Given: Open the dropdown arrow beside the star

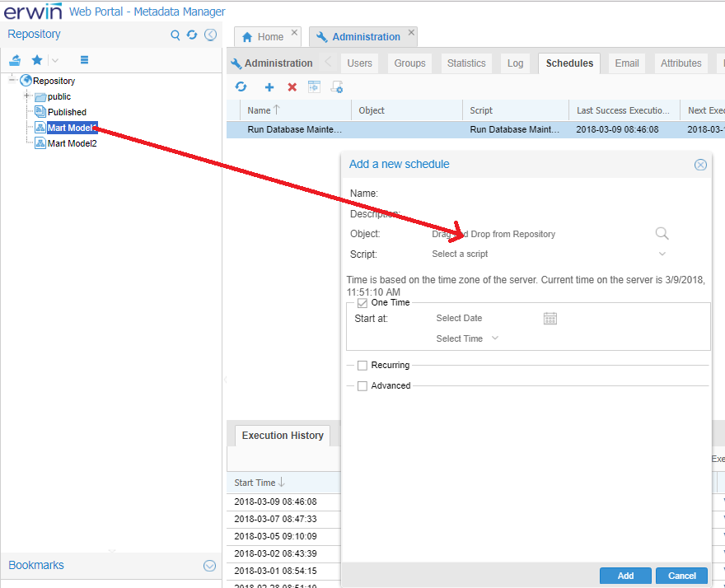Looking at the screenshot, I should point(55,61).
